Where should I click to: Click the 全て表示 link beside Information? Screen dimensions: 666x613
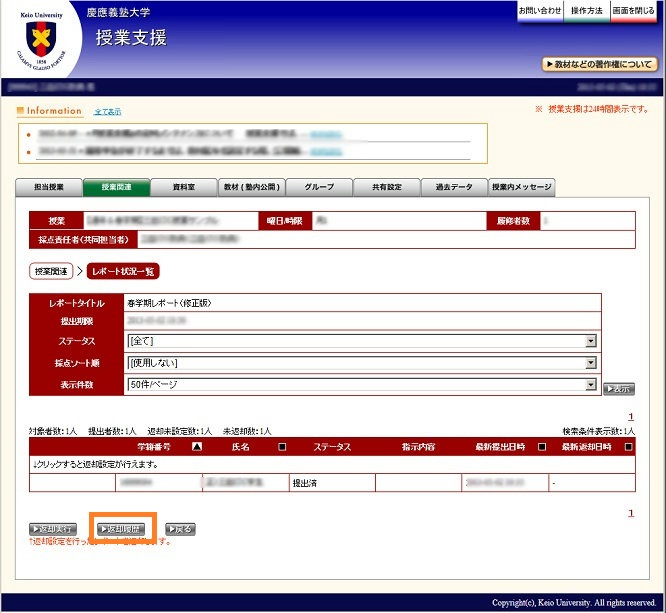tap(107, 111)
